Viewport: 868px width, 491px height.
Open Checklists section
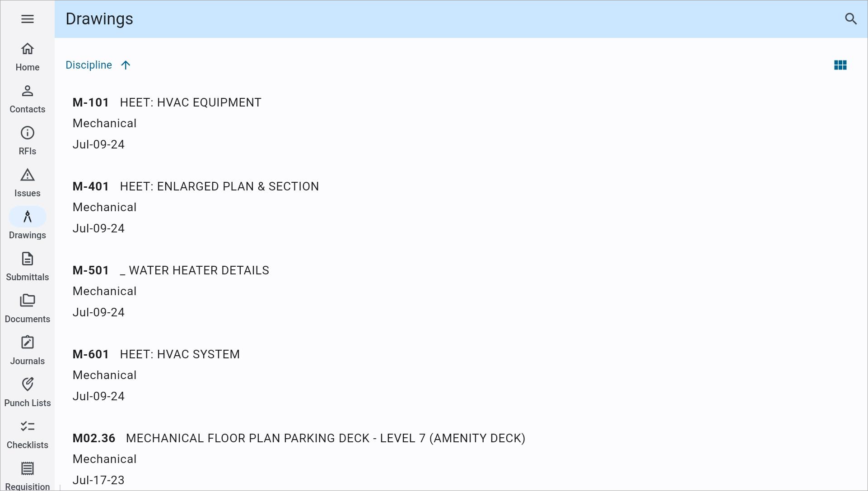click(x=28, y=434)
